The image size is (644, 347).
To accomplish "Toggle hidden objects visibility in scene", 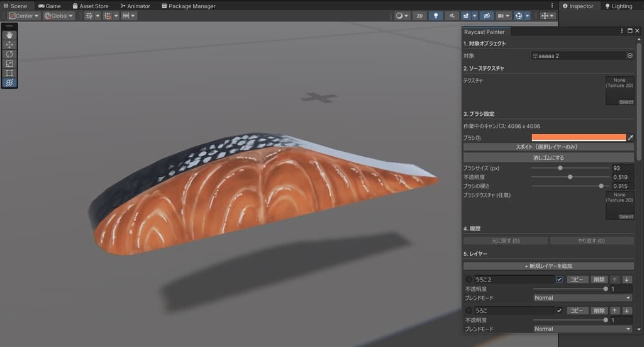I will click(x=487, y=16).
